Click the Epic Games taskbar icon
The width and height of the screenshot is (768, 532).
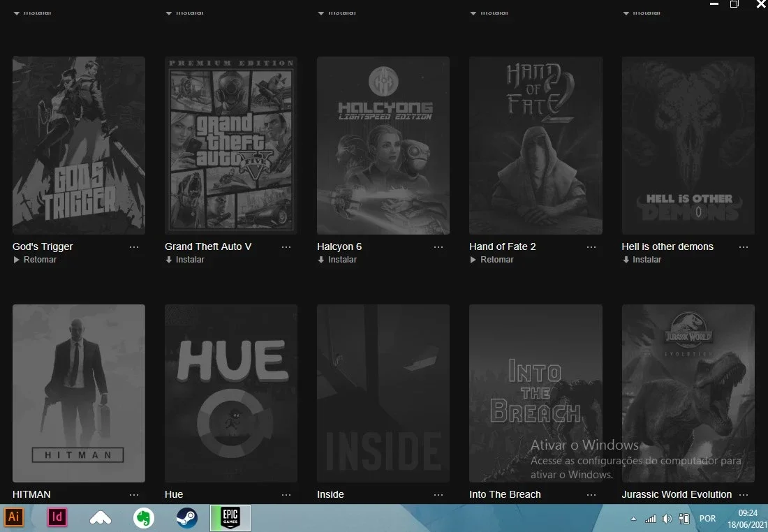pos(230,518)
